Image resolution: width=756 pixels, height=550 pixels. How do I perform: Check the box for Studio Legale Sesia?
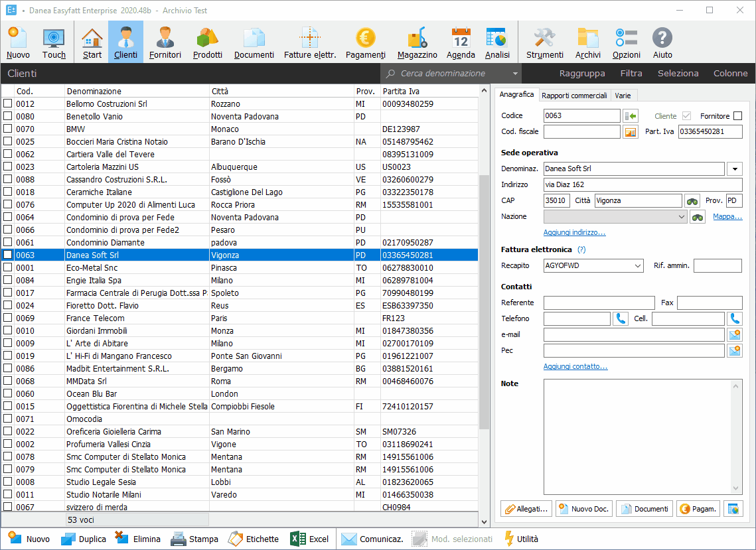8,482
